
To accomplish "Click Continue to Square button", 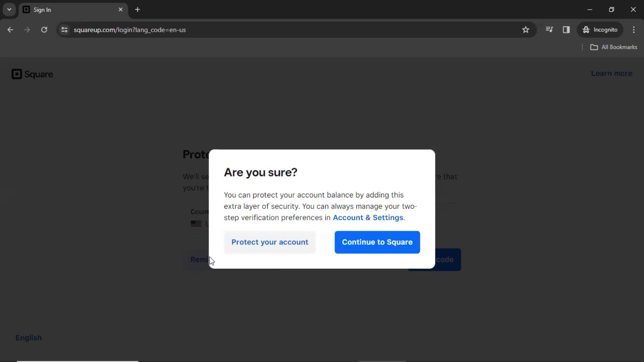I will 377,242.
